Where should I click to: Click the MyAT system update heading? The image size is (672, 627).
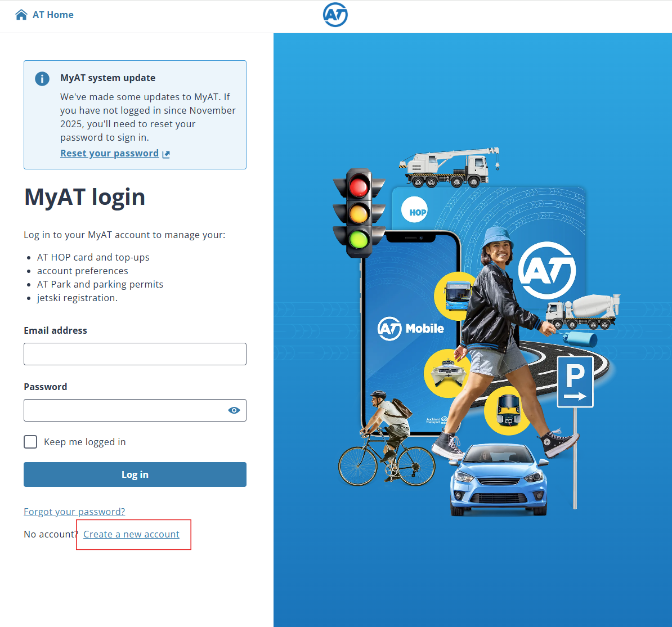pos(108,78)
